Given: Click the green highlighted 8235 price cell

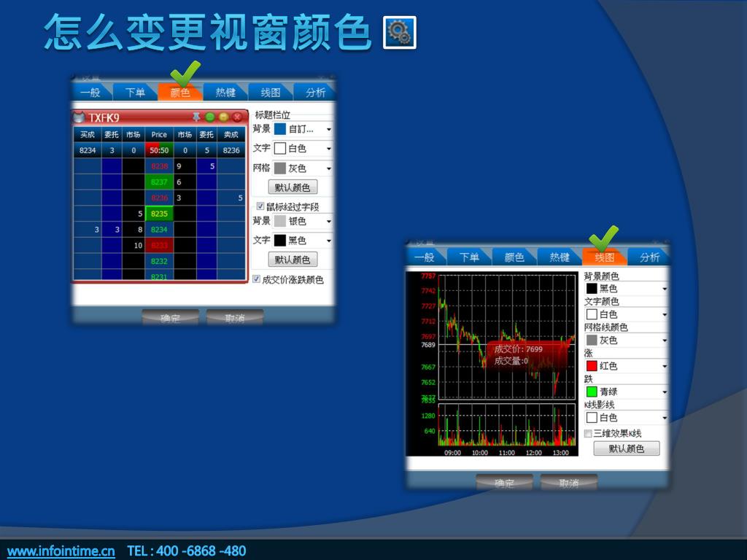Looking at the screenshot, I should 159,214.
